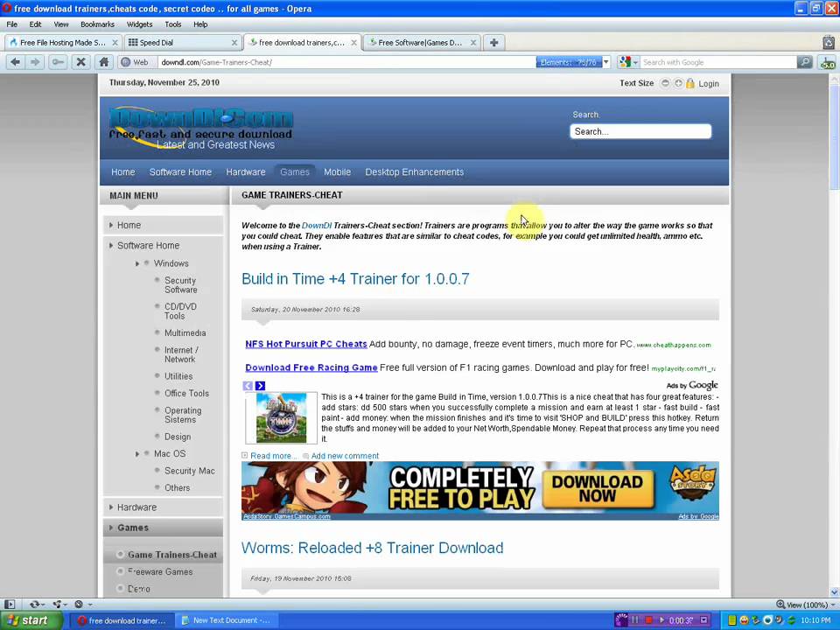
Task: Go forward using the browser forward arrow
Action: [x=35, y=62]
